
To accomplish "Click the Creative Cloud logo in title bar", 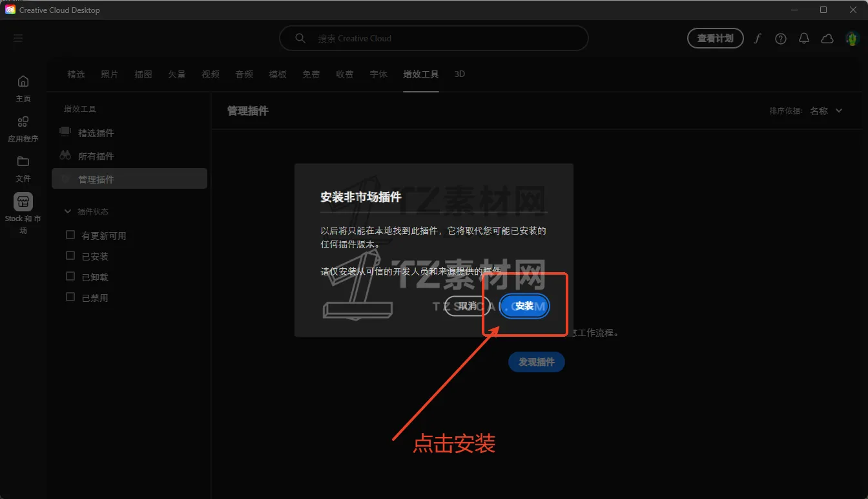I will click(x=10, y=10).
